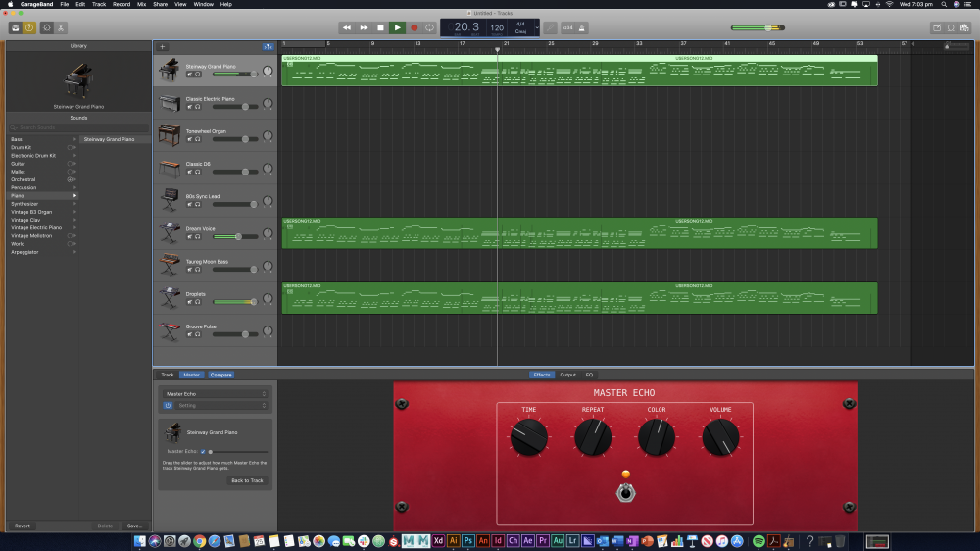Adjust the master volume slider in toolbar

[x=759, y=27]
